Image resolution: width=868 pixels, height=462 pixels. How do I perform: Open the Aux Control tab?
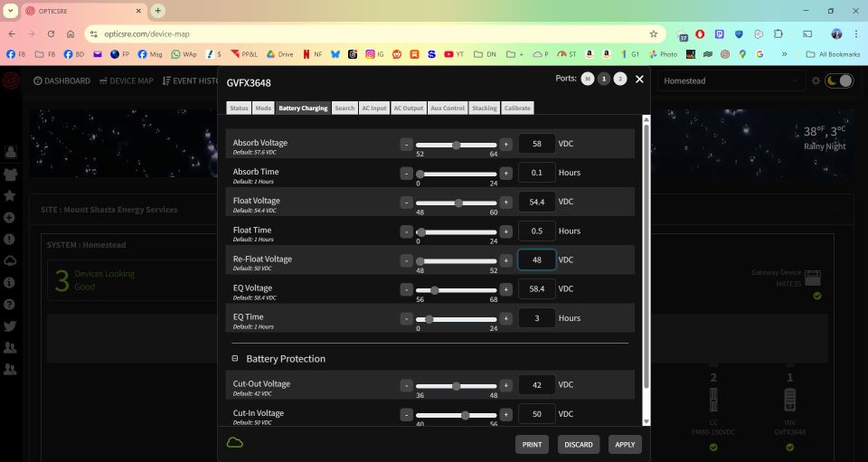point(448,108)
